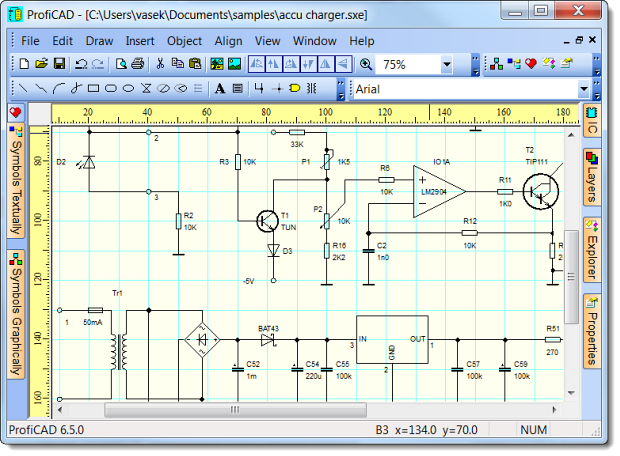The height and width of the screenshot is (456, 620).
Task: Select the text tool letter A
Action: [x=221, y=89]
